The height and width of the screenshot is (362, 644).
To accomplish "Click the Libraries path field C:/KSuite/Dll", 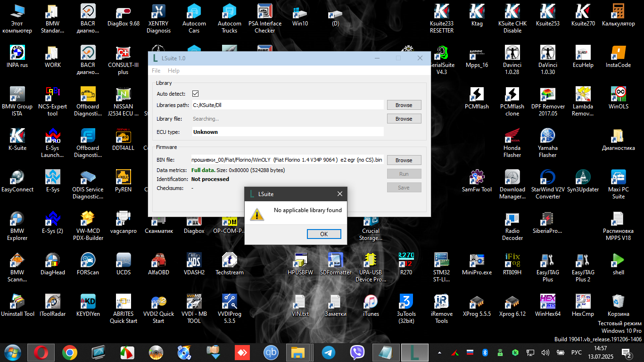I will click(287, 105).
